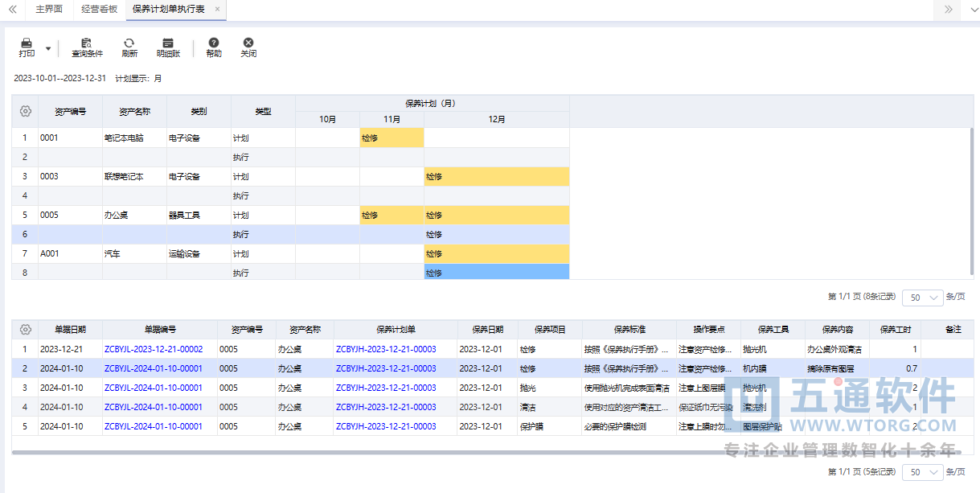Click the 资产名称 header in upper table
The image size is (980, 493).
click(135, 111)
